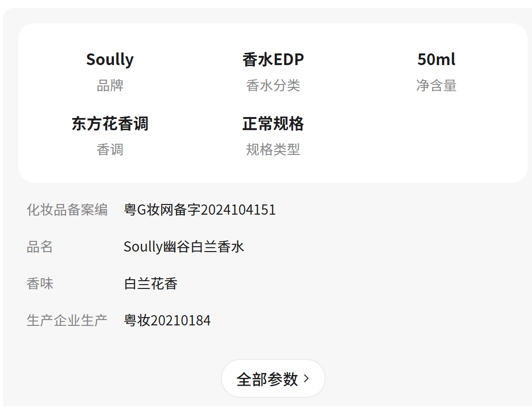The image size is (532, 406).
Task: Click the filing number 粤G妆网备字2024104151
Action: coord(199,210)
